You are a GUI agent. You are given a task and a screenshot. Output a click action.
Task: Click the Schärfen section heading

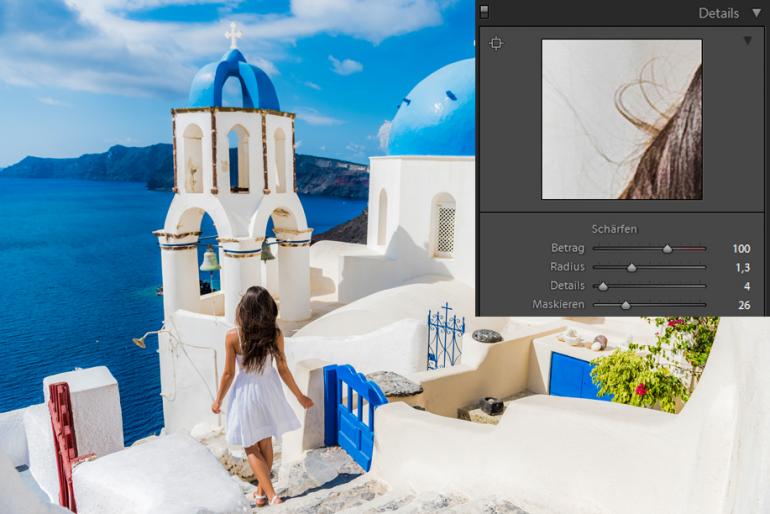[x=613, y=229]
